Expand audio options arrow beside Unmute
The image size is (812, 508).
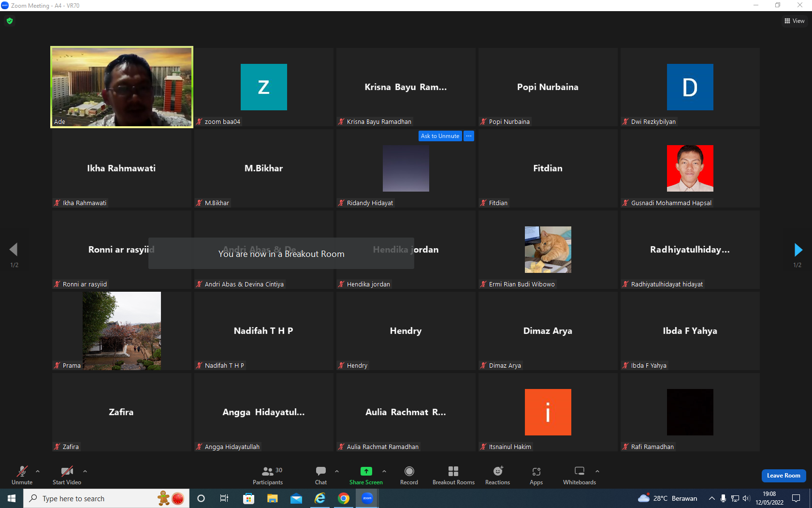point(38,471)
